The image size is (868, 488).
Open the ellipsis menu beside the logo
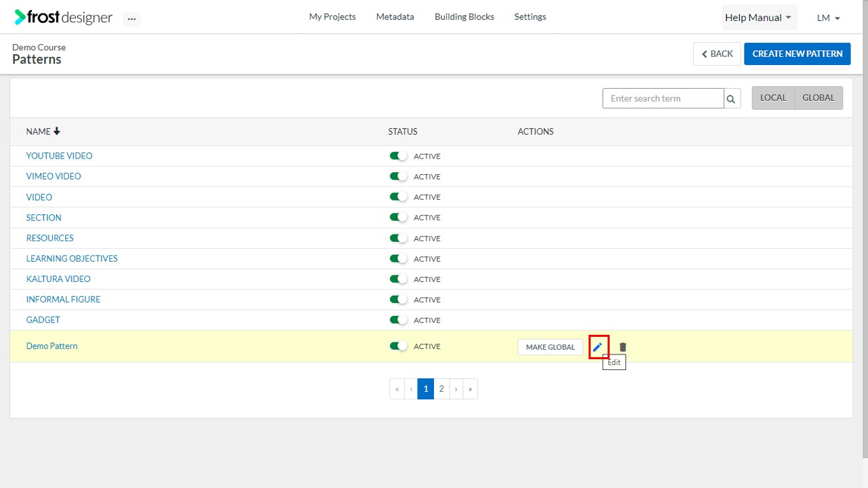tap(132, 19)
